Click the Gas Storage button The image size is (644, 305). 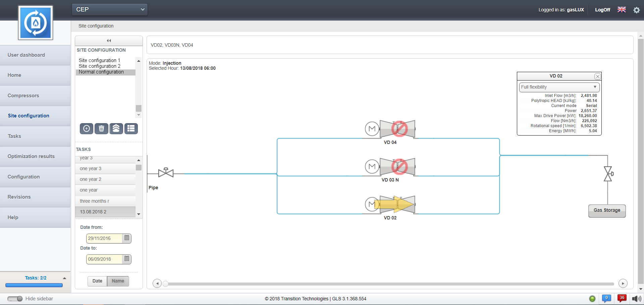point(607,211)
